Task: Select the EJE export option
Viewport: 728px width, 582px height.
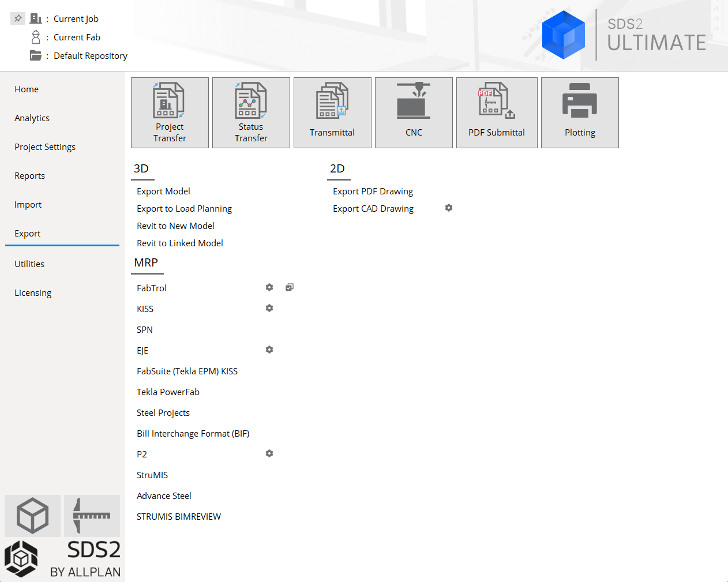Action: coord(142,351)
